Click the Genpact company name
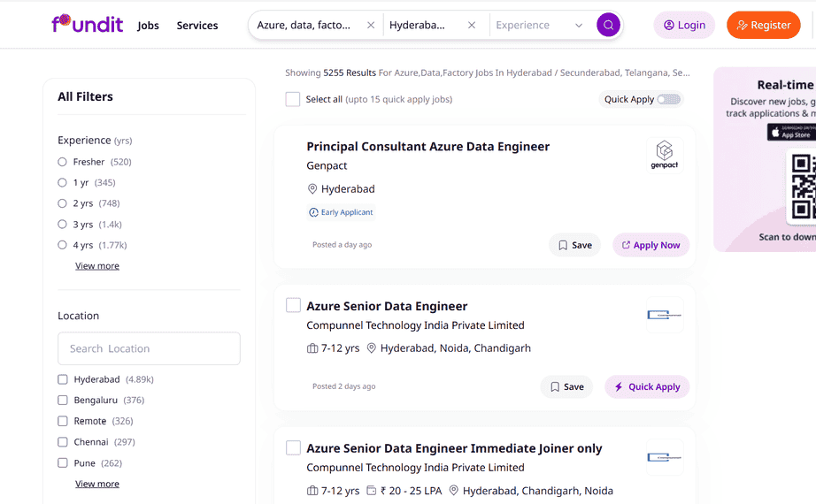 [x=327, y=166]
